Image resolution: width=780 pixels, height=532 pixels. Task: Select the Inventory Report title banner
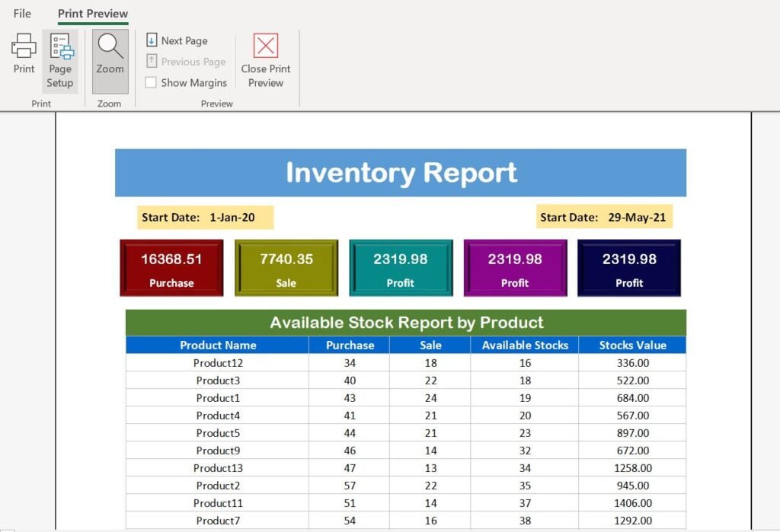(x=400, y=173)
